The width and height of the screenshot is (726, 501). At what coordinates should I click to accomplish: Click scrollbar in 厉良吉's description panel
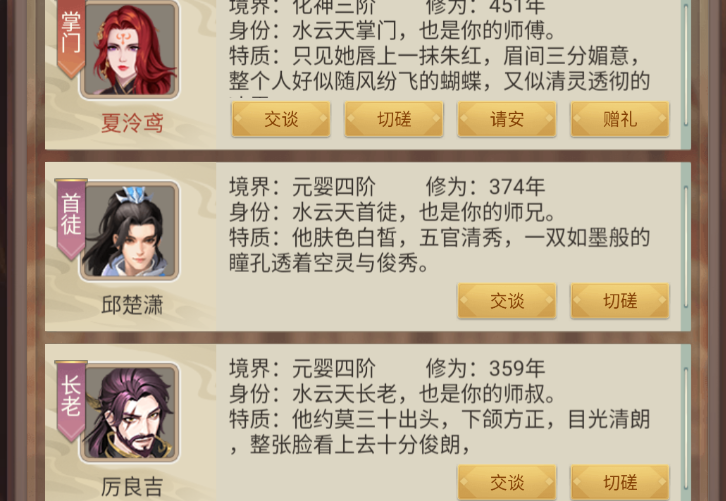686,428
